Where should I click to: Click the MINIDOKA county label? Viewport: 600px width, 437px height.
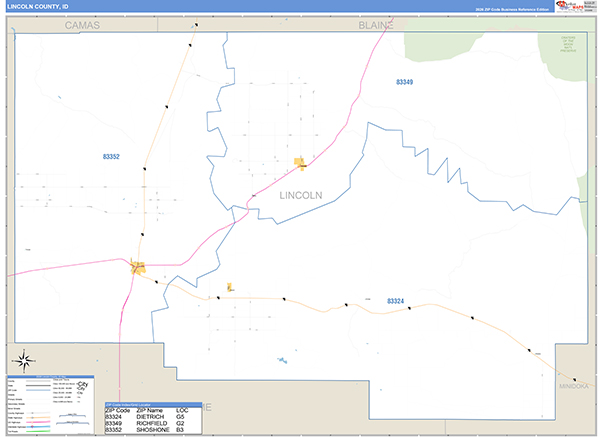tap(574, 386)
